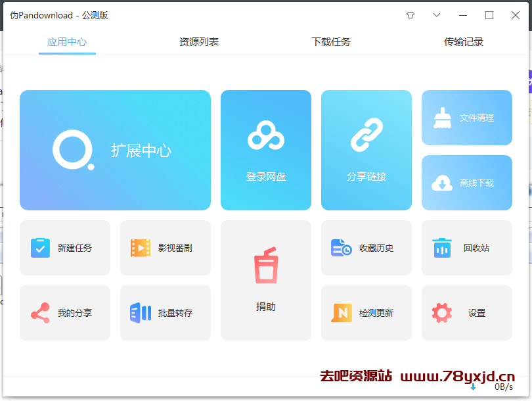This screenshot has height=401, width=532.
Task: Click the clipboard check icon for 新建任务
Action: [40, 248]
